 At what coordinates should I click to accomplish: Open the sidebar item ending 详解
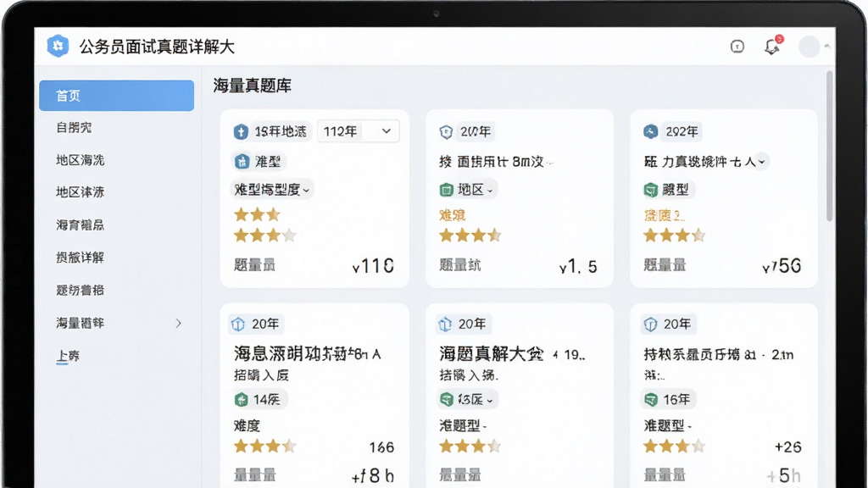click(81, 258)
